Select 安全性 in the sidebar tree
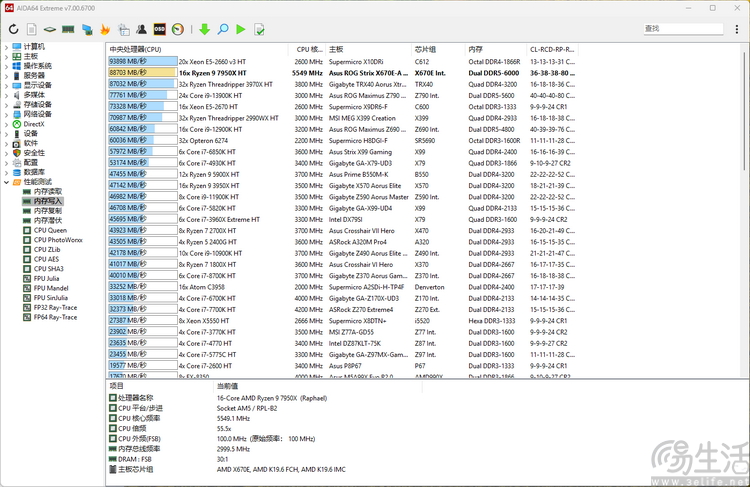 coord(34,153)
